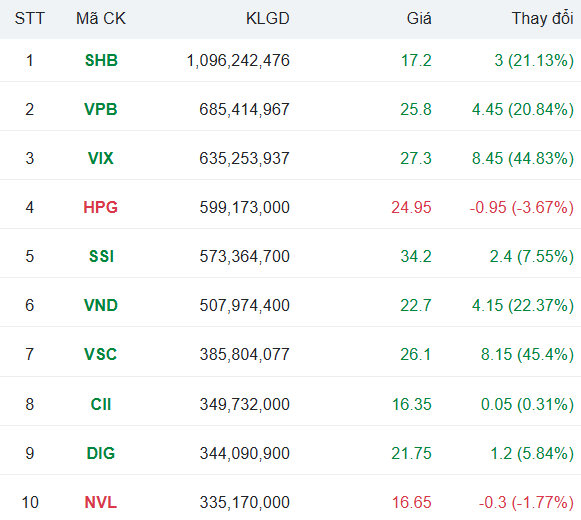The height and width of the screenshot is (520, 581).
Task: Select volume 344,090,900 for DIG
Action: (245, 453)
